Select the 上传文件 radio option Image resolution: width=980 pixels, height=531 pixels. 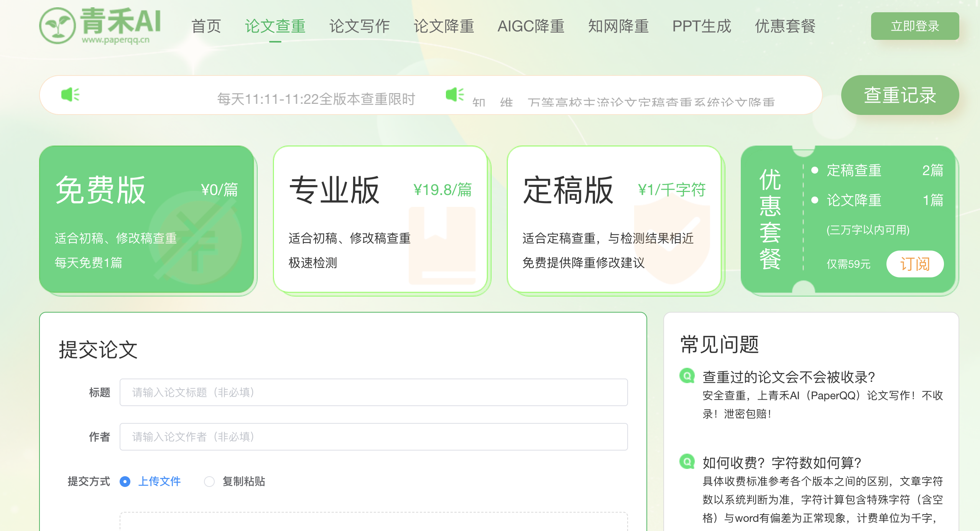[125, 482]
